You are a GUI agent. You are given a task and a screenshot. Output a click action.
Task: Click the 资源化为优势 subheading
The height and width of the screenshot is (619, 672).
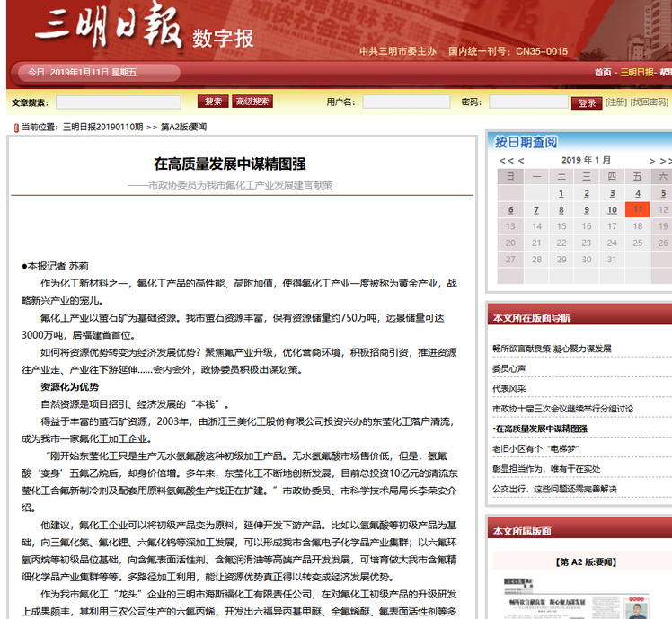(x=69, y=387)
